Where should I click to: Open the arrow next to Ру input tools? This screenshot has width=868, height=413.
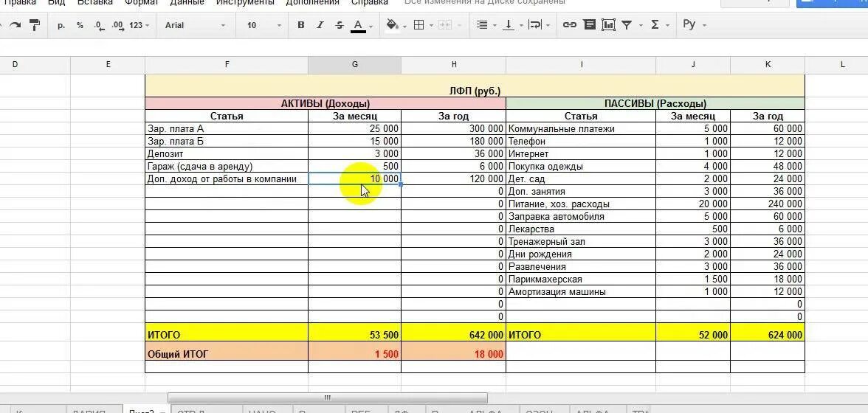pos(704,25)
